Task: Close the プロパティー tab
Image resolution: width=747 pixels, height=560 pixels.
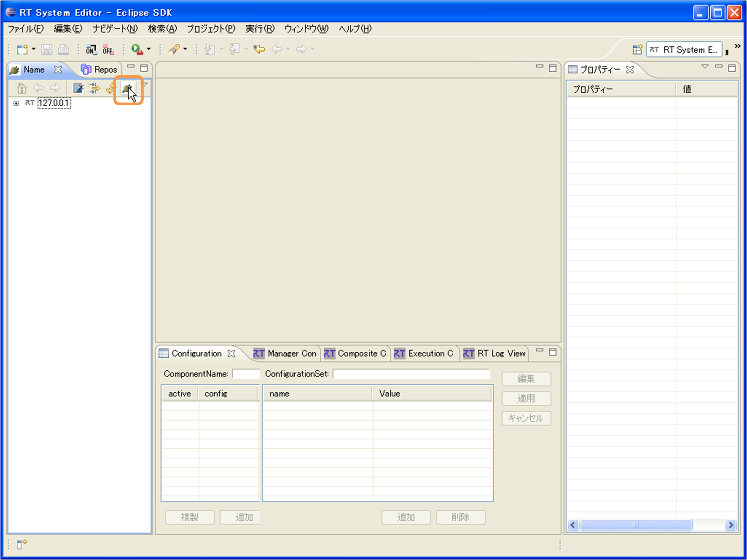Action: [630, 69]
